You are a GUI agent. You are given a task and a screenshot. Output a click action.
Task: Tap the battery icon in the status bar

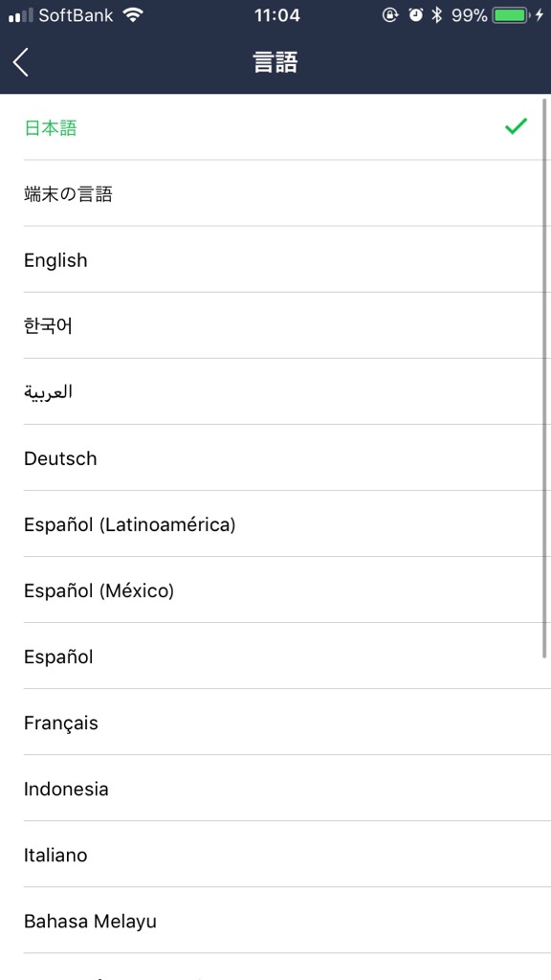pos(511,15)
